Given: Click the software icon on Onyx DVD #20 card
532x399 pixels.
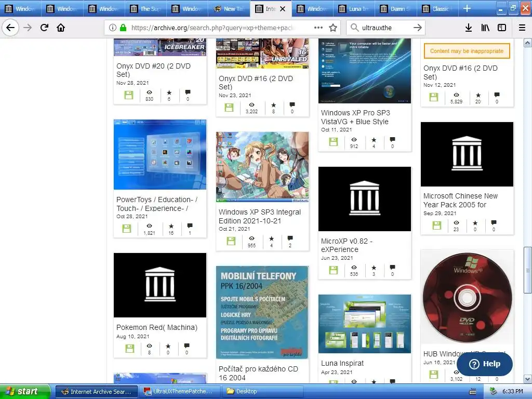Looking at the screenshot, I should click(x=129, y=95).
